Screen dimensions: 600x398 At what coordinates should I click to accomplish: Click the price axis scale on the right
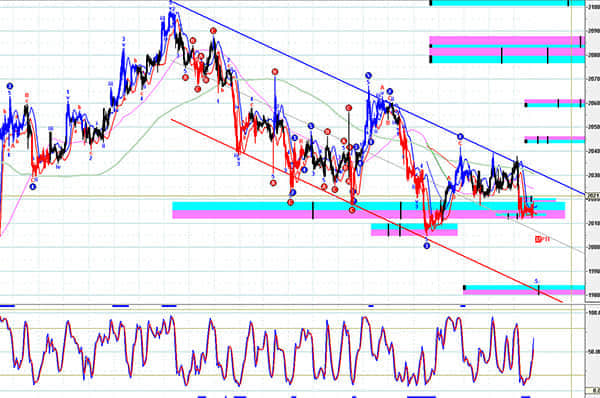592,153
